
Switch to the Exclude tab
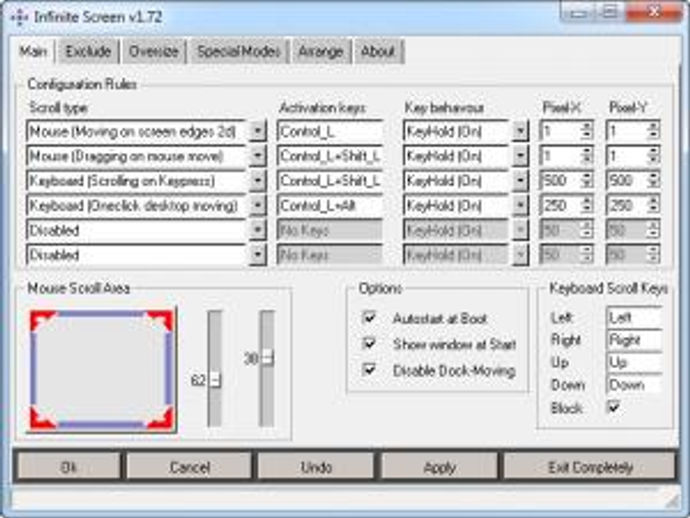88,51
